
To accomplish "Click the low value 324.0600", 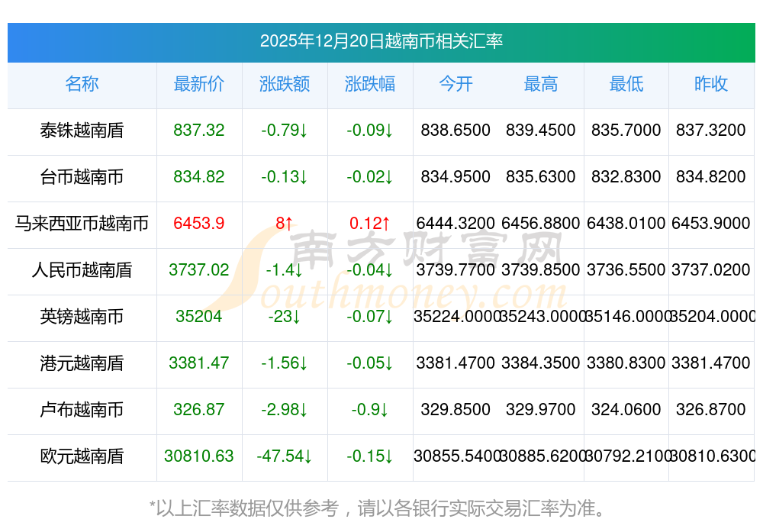I will click(x=626, y=409).
